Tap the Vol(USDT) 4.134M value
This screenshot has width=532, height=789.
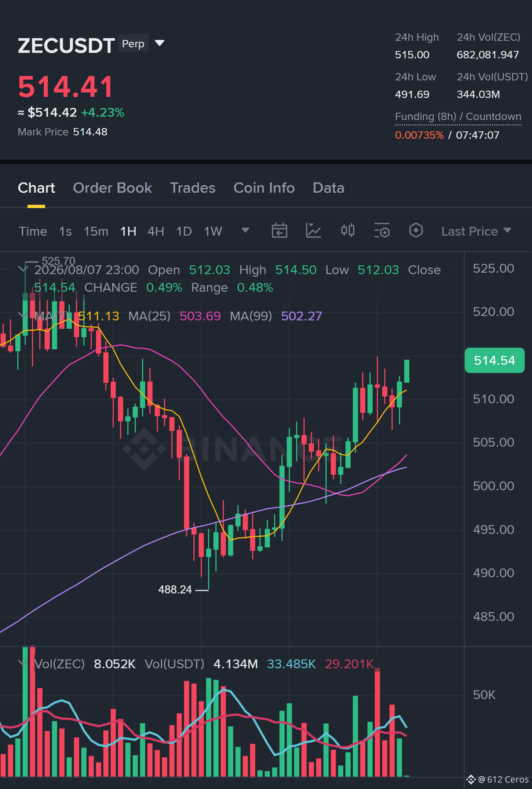(x=236, y=664)
